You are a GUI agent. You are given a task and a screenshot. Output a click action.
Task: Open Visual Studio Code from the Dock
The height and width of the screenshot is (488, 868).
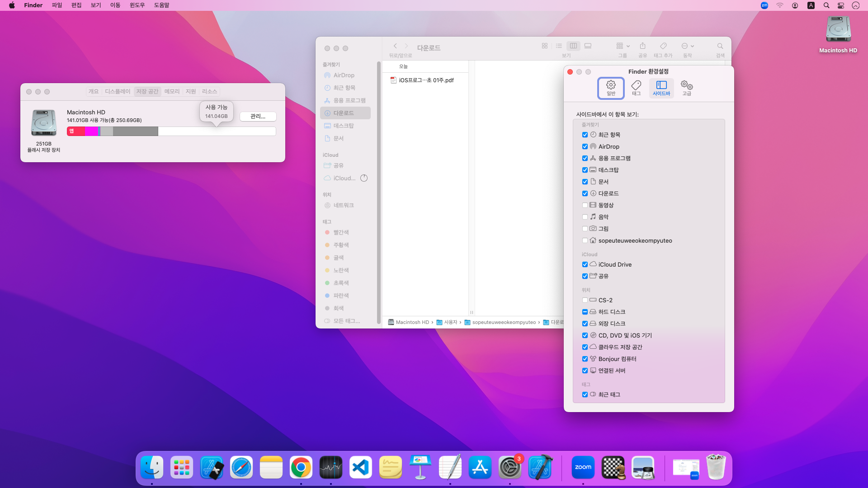tap(361, 468)
